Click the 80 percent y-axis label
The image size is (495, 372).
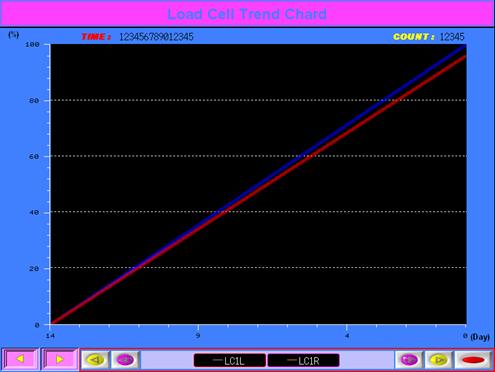(34, 100)
